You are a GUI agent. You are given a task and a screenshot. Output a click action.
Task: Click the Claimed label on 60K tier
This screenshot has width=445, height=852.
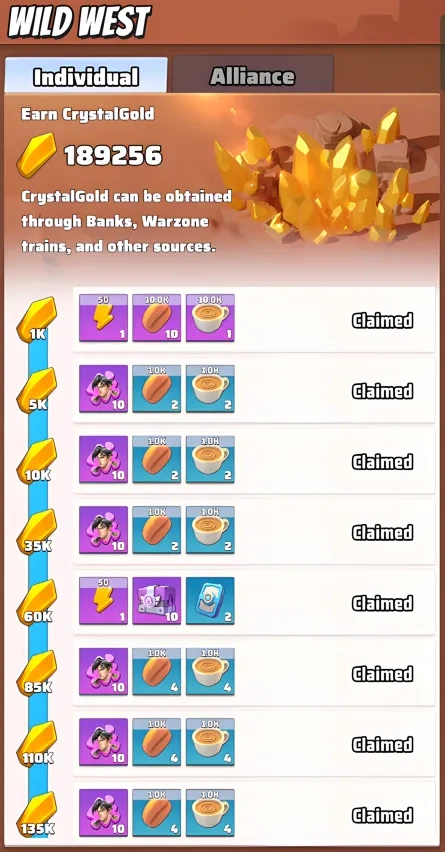383,603
